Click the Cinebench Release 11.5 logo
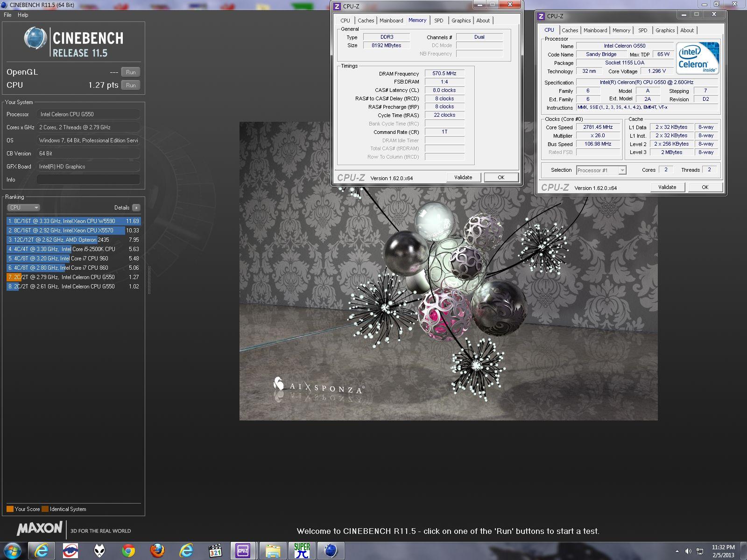This screenshot has width=747, height=560. point(74,42)
